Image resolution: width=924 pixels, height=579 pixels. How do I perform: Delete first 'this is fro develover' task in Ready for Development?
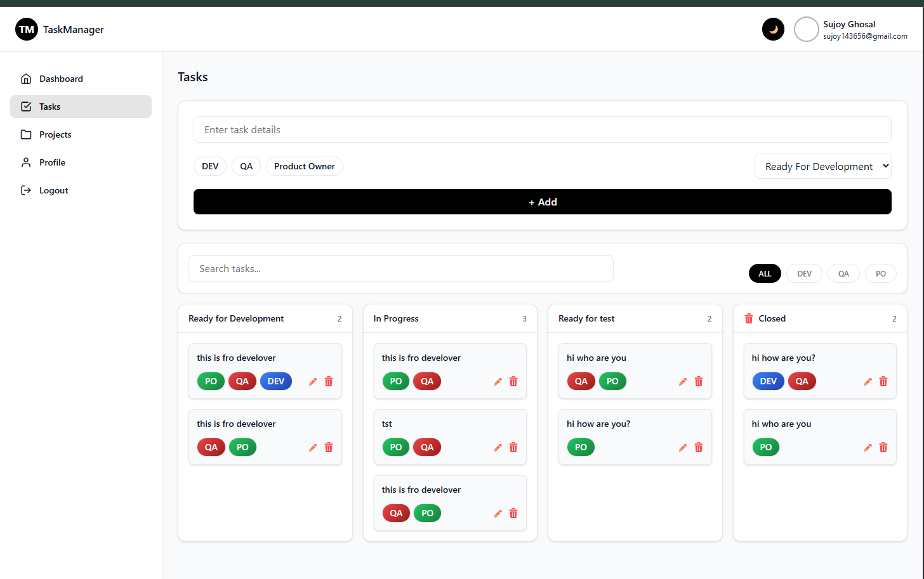coord(329,381)
